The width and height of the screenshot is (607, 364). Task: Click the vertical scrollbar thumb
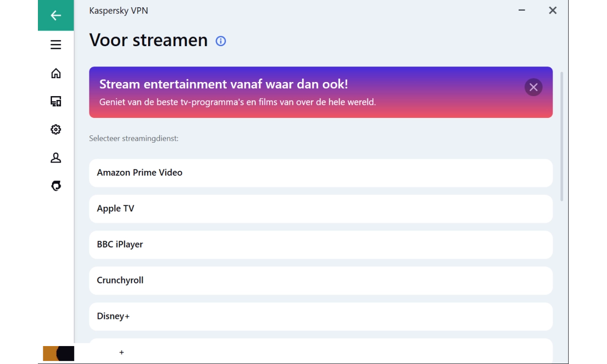pos(562,136)
